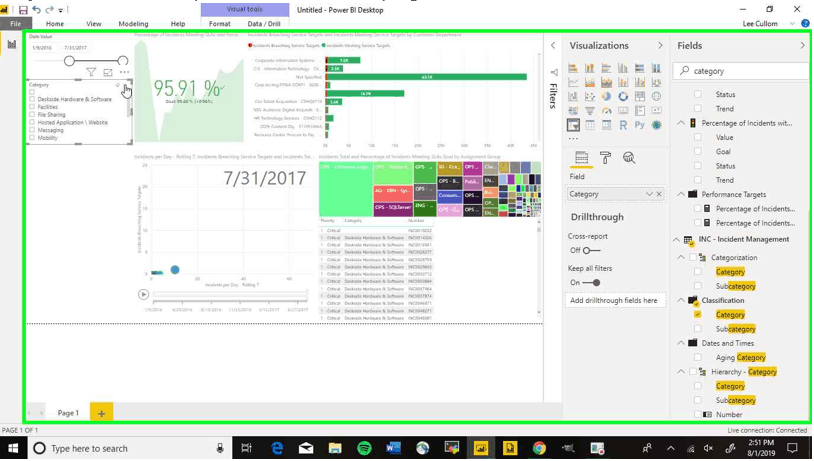Open the File menu

click(16, 23)
